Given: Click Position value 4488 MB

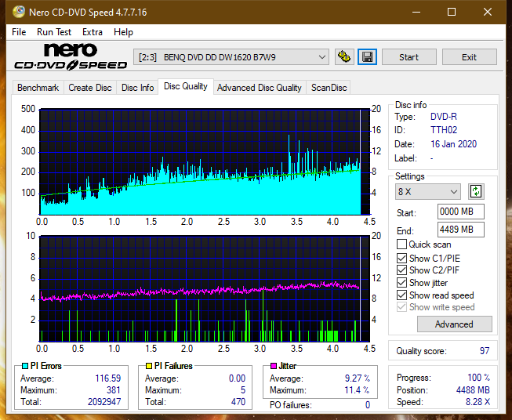Looking at the screenshot, I should pos(473,390).
